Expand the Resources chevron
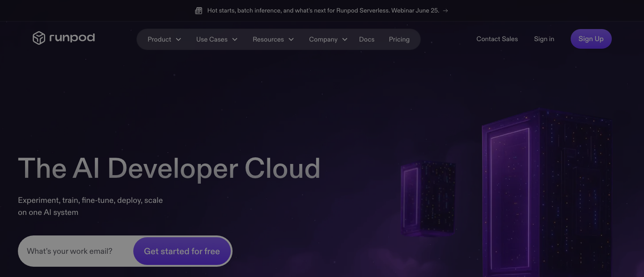644x277 pixels. [x=291, y=39]
